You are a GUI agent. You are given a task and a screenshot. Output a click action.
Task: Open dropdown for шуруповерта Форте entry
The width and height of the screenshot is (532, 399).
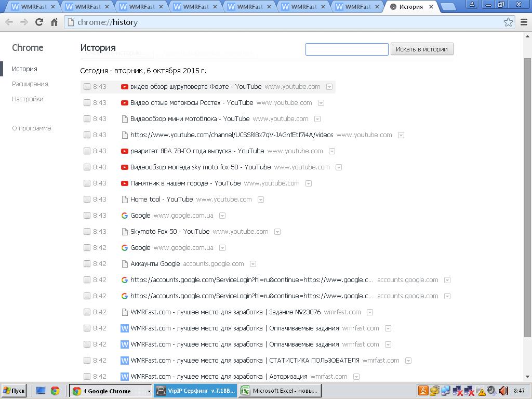click(329, 87)
